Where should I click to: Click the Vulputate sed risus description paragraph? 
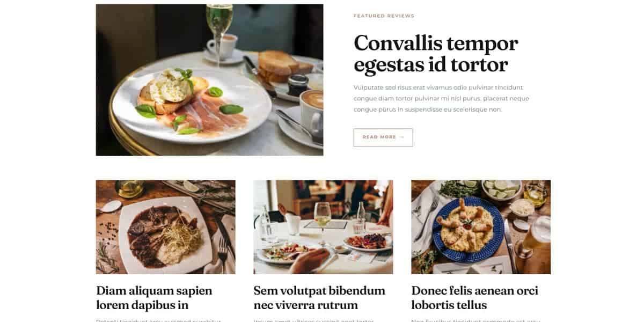[x=441, y=98]
